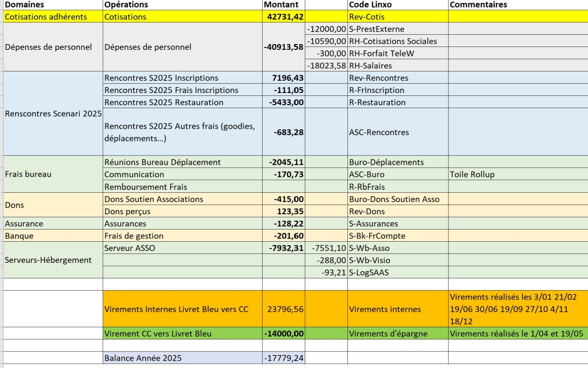The width and height of the screenshot is (588, 368).
Task: Select 'Rencontres S2025 Frais Inscriptions' cell
Action: (182, 90)
